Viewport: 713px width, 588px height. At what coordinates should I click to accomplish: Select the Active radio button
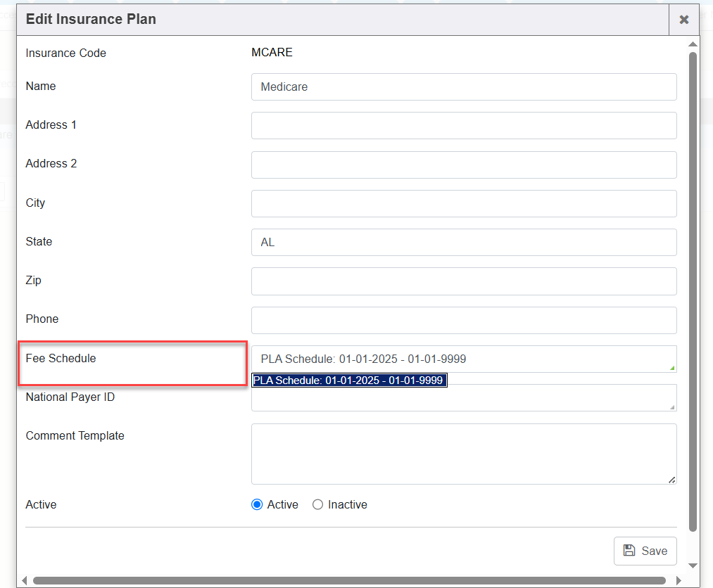[257, 504]
